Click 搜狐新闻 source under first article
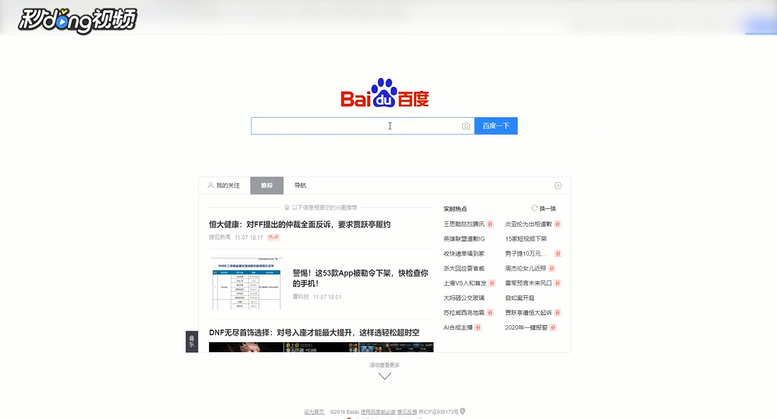Viewport: 777px width, 419px height. [220, 237]
